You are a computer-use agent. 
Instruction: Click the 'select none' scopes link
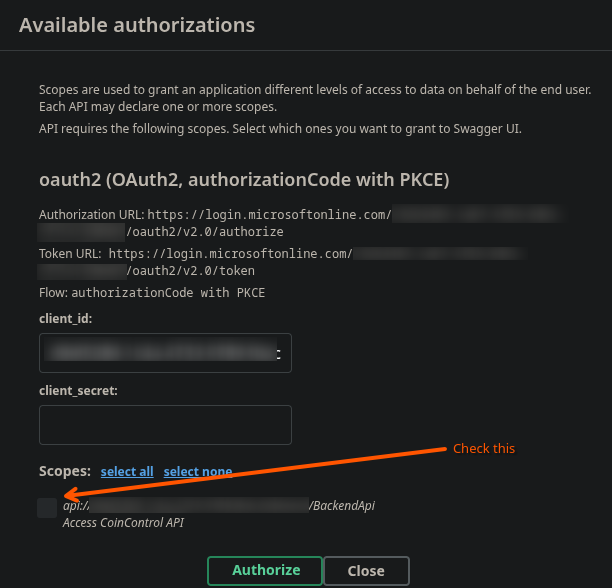click(198, 472)
